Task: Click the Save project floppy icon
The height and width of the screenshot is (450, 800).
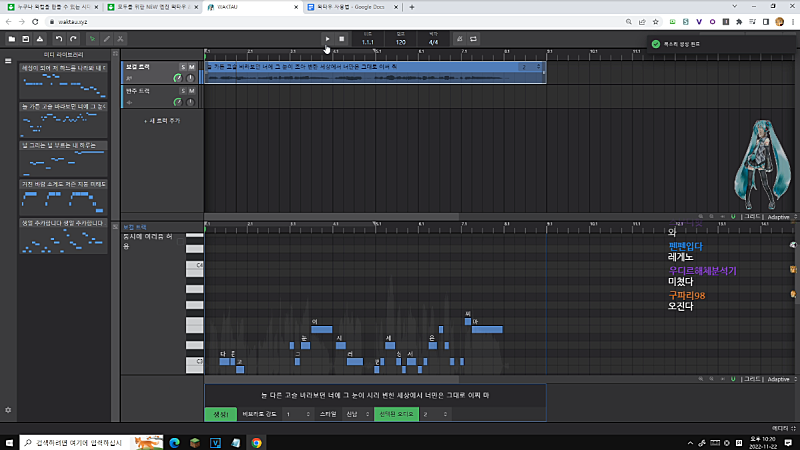Action: [26, 39]
